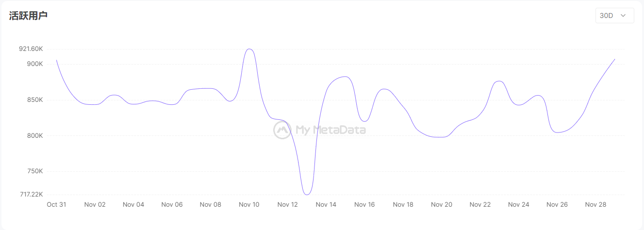The image size is (644, 230).
Task: Click the 750K y-axis label
Action: coord(35,171)
